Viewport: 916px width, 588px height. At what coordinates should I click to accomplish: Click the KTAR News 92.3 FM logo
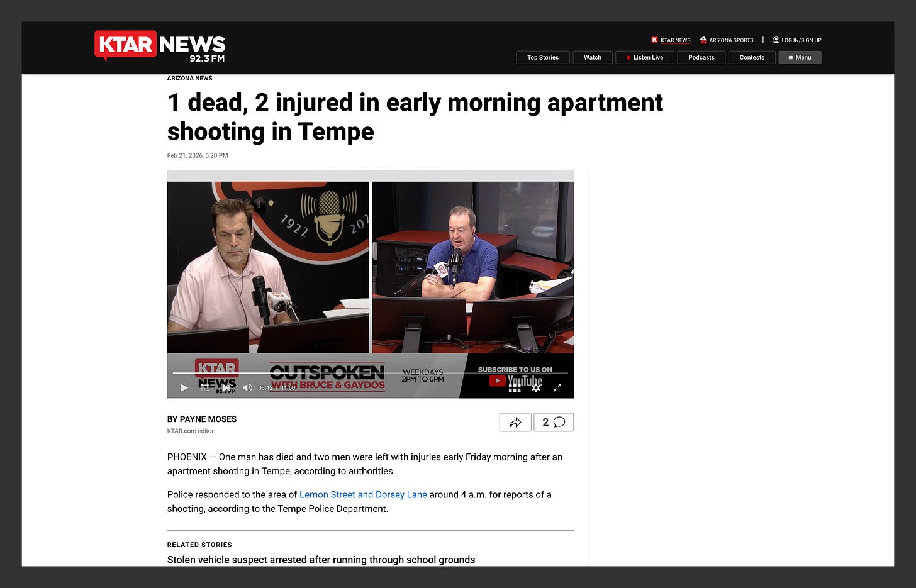tap(160, 47)
